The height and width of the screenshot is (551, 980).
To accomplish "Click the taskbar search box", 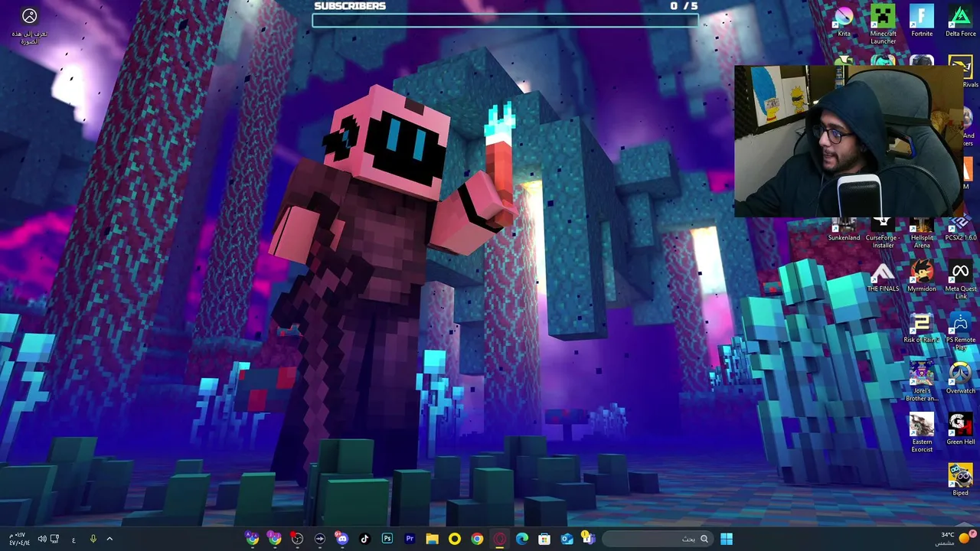I will [x=657, y=539].
